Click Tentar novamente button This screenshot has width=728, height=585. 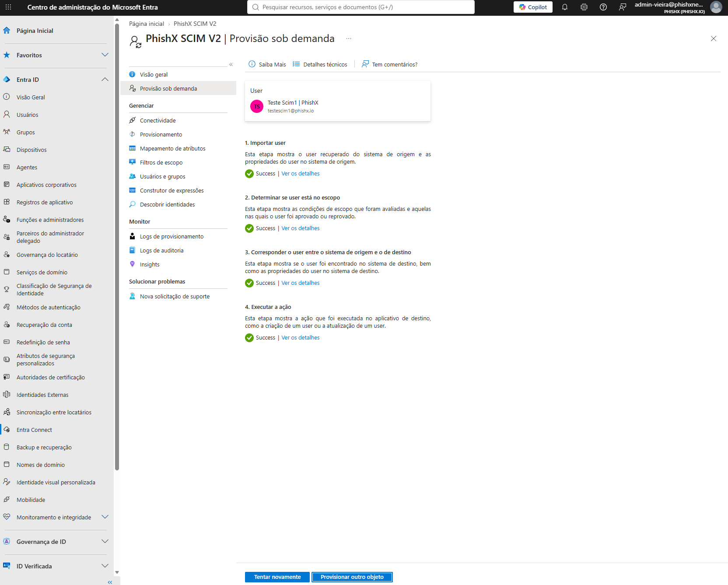[277, 577]
